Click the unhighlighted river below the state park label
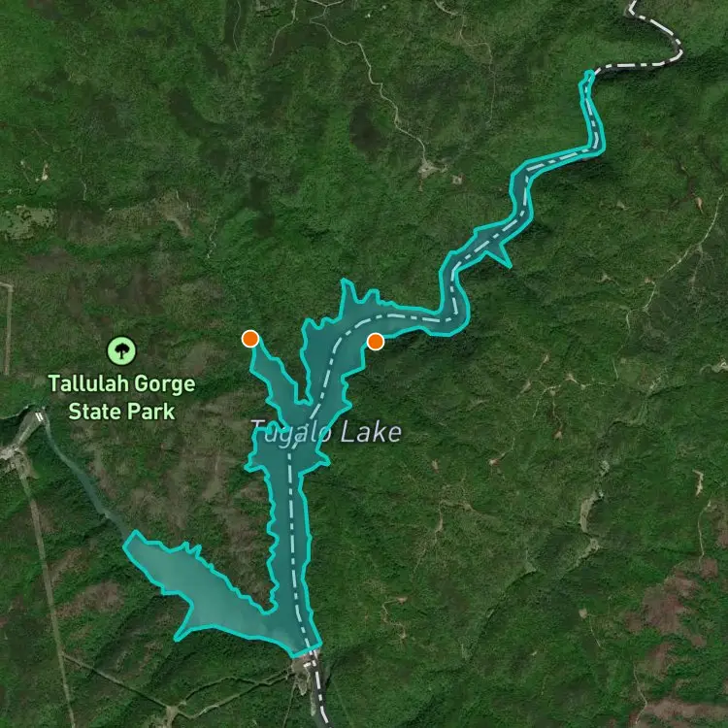 pyautogui.click(x=83, y=482)
